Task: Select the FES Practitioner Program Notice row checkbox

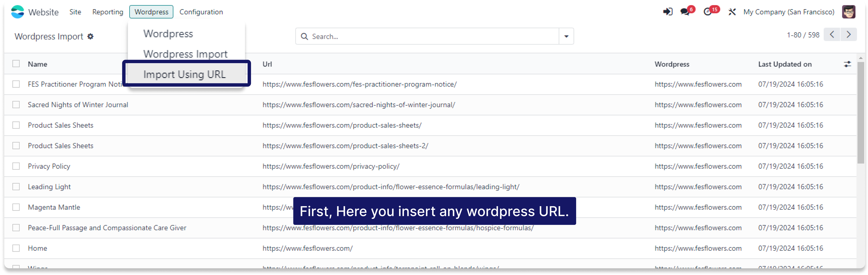Action: 16,84
